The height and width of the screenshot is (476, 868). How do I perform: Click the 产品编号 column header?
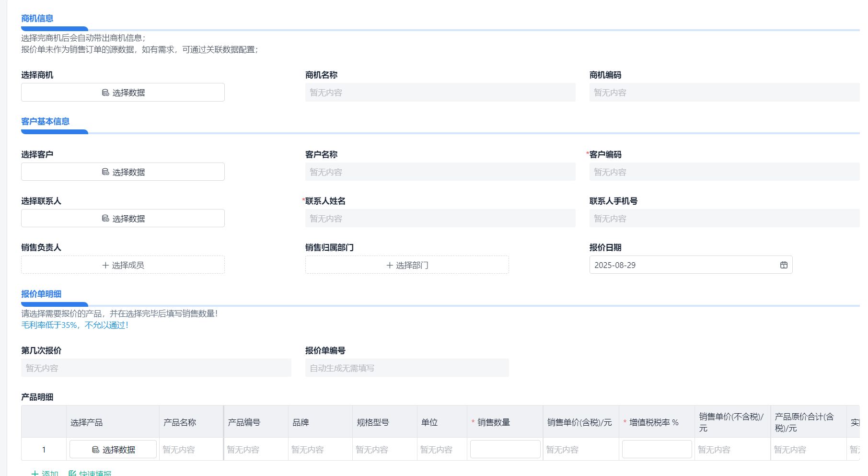click(x=256, y=422)
